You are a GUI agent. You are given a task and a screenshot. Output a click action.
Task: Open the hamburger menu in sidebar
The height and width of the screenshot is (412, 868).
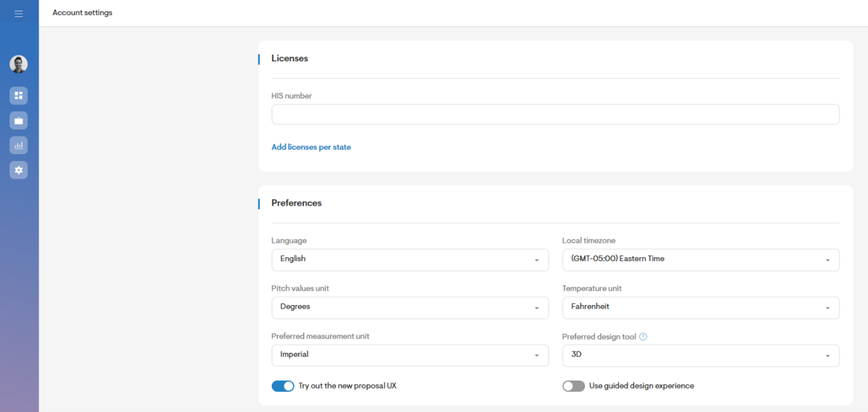click(x=18, y=13)
